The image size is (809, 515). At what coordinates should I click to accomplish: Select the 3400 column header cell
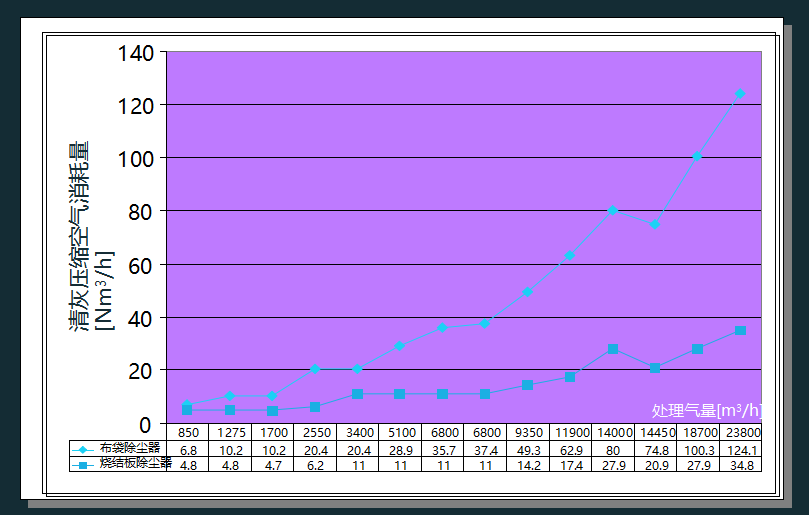[358, 432]
